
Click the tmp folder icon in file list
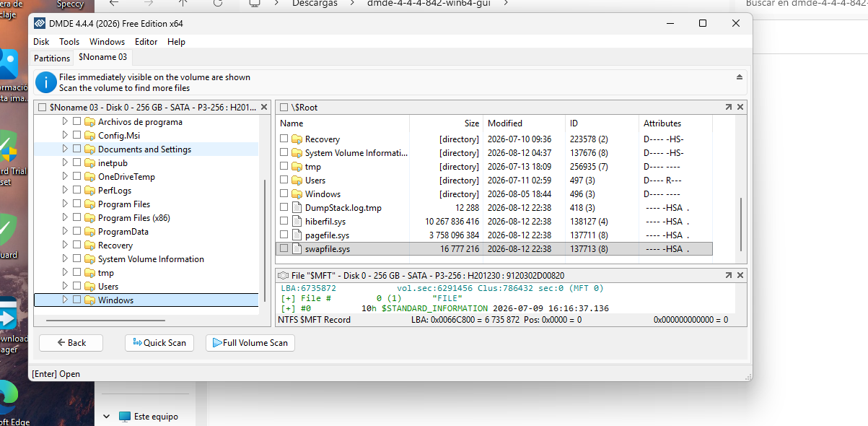tap(297, 167)
